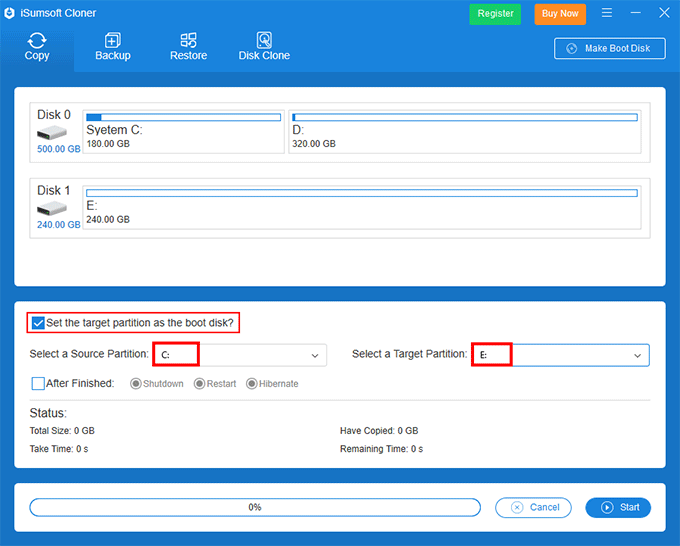Click the Remaining Time: 0 s text
Viewport: 680px width, 546px height.
click(x=381, y=449)
